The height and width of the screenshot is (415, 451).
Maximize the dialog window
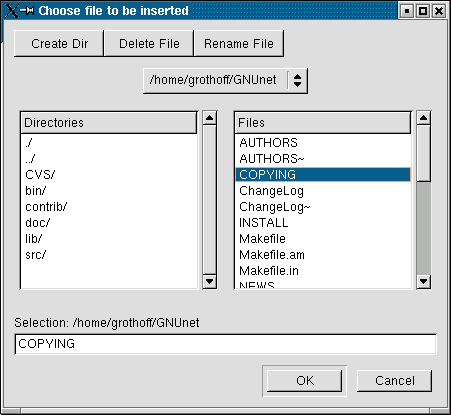click(423, 11)
